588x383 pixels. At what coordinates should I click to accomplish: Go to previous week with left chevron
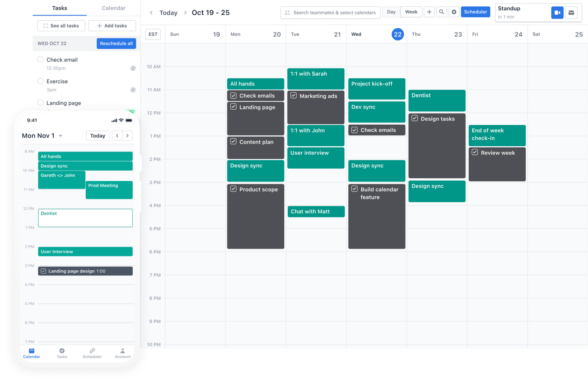point(151,13)
